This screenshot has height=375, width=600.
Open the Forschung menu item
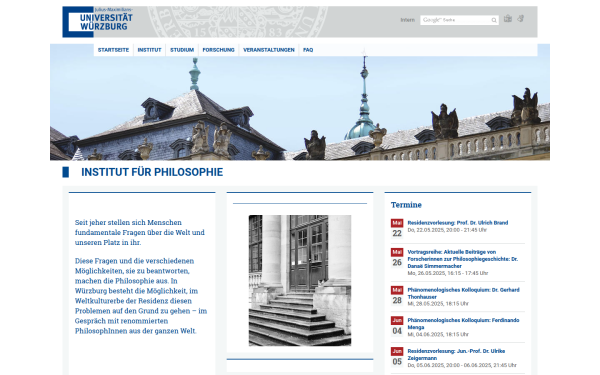[218, 50]
